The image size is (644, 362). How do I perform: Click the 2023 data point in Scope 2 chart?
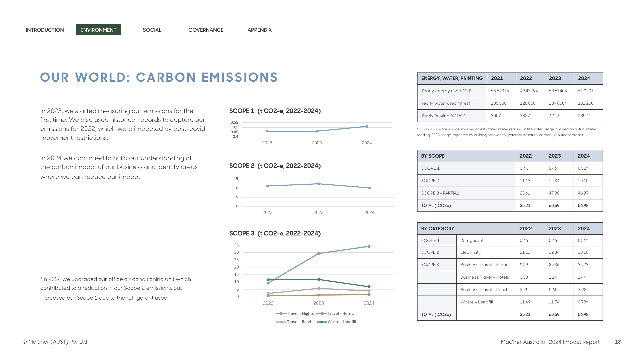point(319,184)
